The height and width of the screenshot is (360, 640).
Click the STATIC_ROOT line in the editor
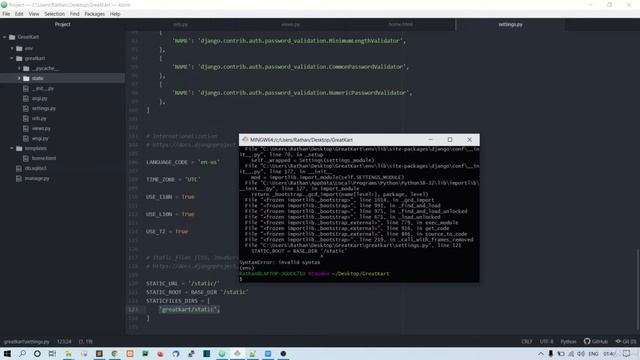pos(197,292)
